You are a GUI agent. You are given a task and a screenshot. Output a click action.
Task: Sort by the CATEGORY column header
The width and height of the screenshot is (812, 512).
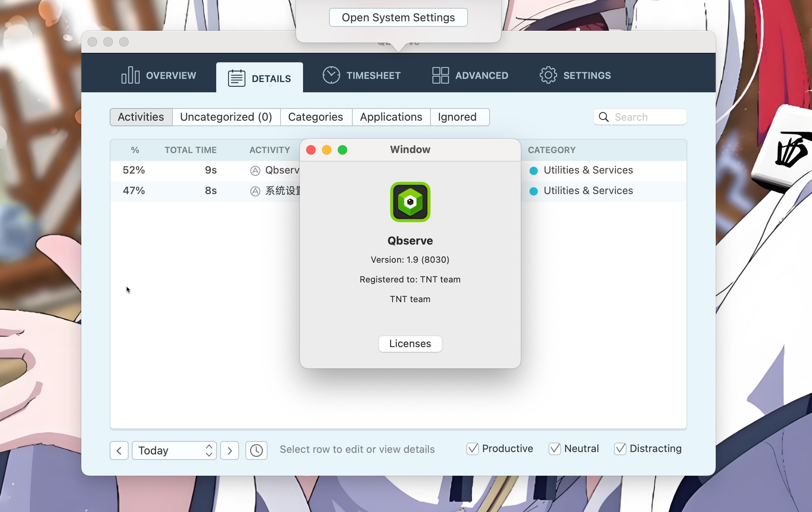pos(552,150)
